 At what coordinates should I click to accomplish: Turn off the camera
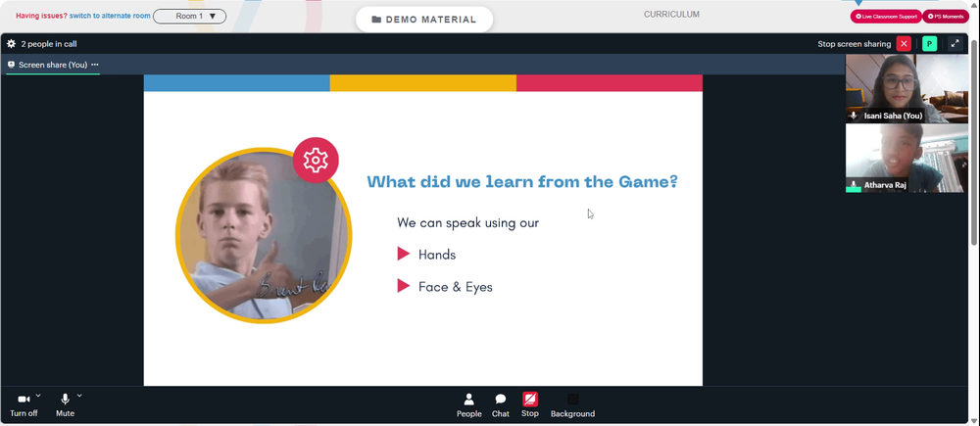pos(24,405)
